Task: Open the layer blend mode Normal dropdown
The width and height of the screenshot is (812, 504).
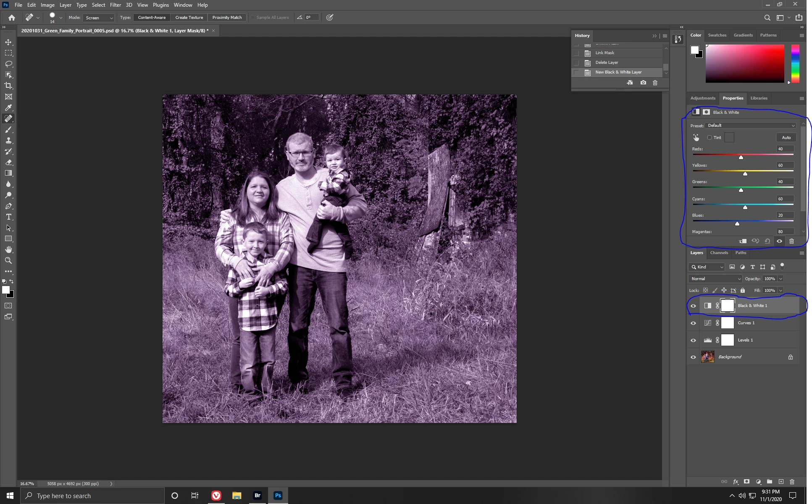Action: (x=715, y=278)
